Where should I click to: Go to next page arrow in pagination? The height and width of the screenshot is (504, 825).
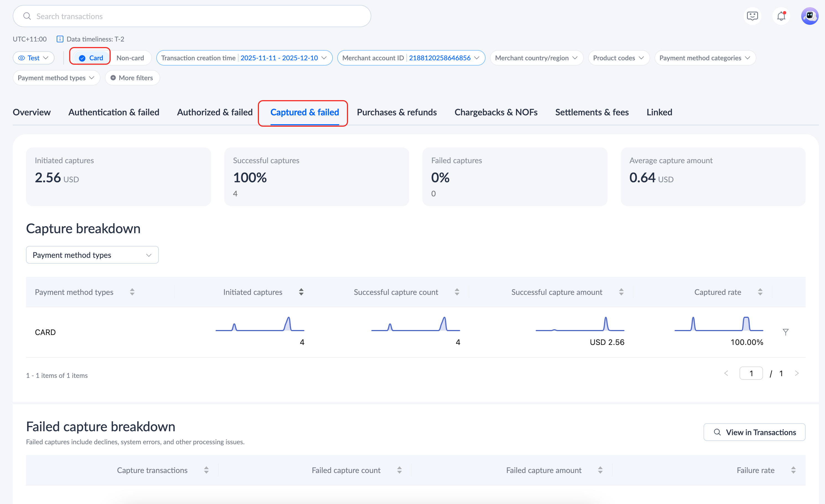(x=797, y=373)
